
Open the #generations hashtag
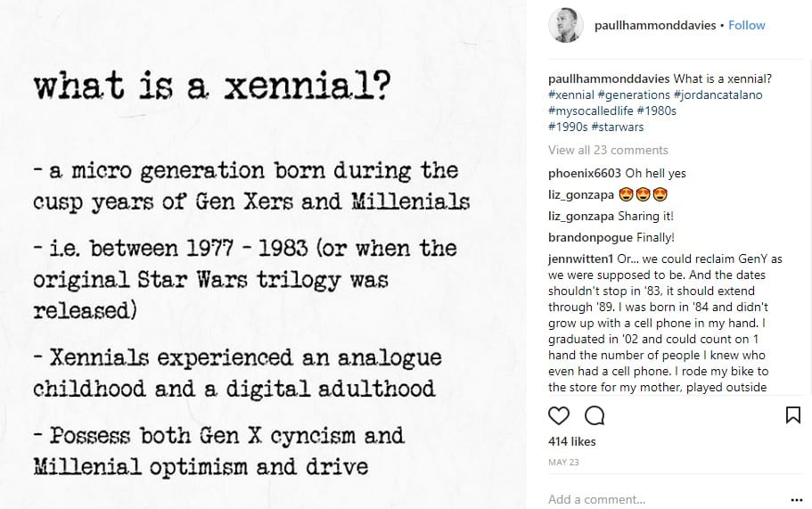(x=634, y=94)
